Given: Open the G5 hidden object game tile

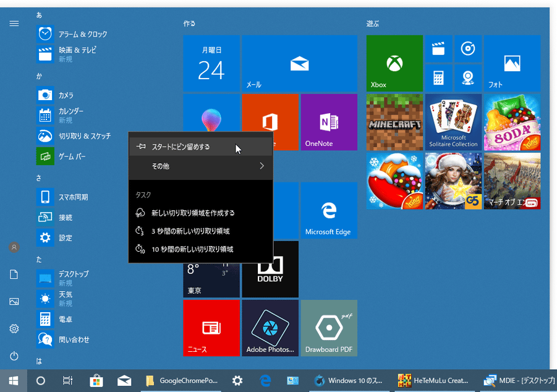Looking at the screenshot, I should 453,181.
